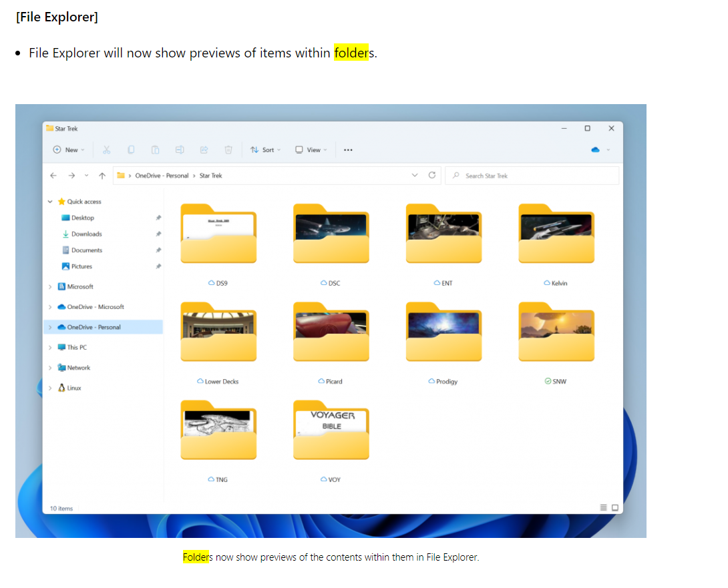
Task: Select the Prodigy folder thumbnail
Action: pyautogui.click(x=443, y=332)
